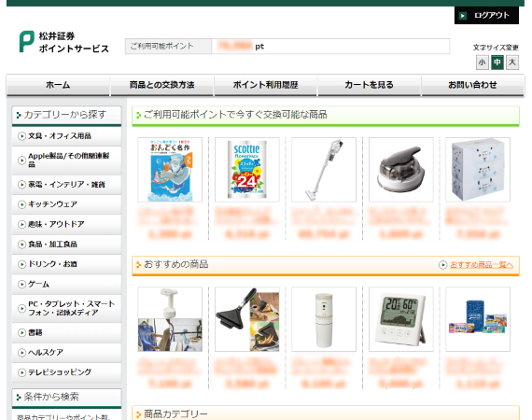
Task: Open カートを見る menu tab
Action: pyautogui.click(x=369, y=85)
